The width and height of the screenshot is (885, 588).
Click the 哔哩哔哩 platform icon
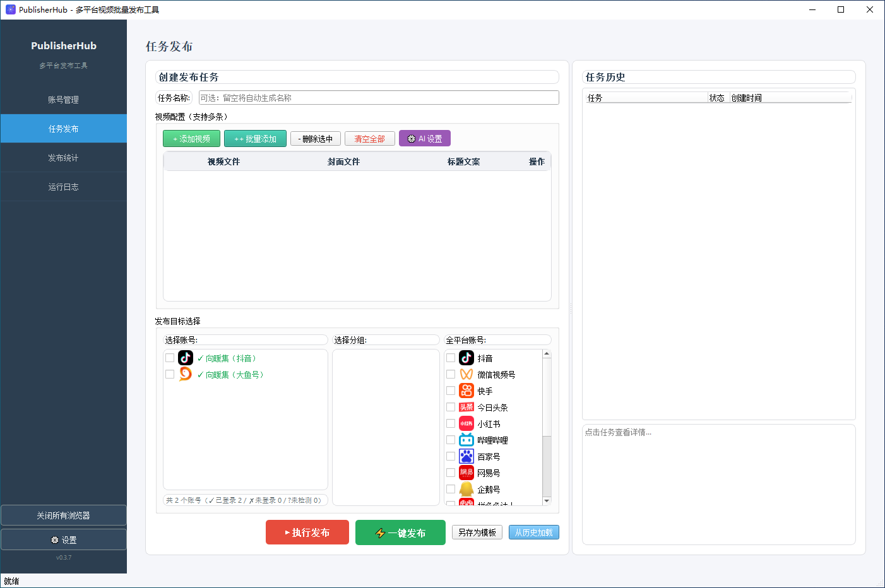(466, 440)
